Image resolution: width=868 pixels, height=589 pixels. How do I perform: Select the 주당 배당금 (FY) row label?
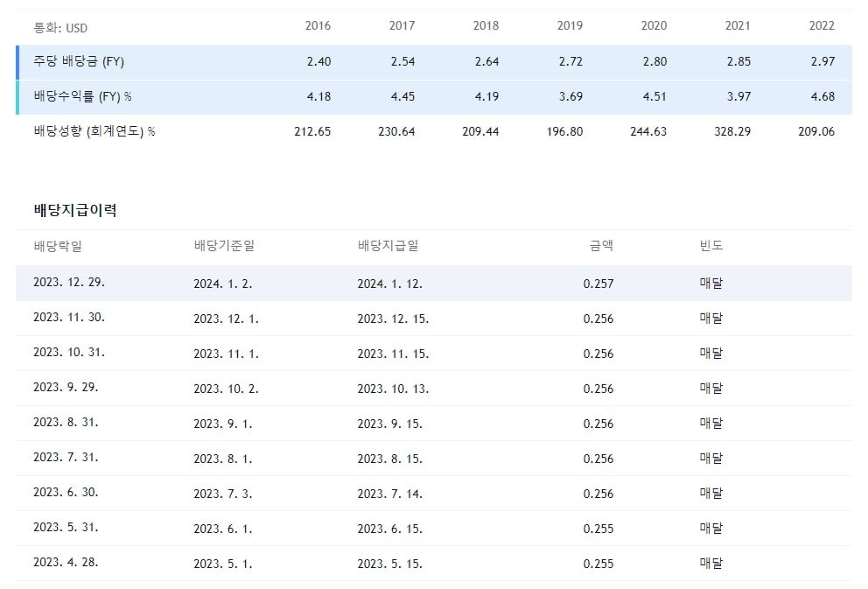click(79, 61)
